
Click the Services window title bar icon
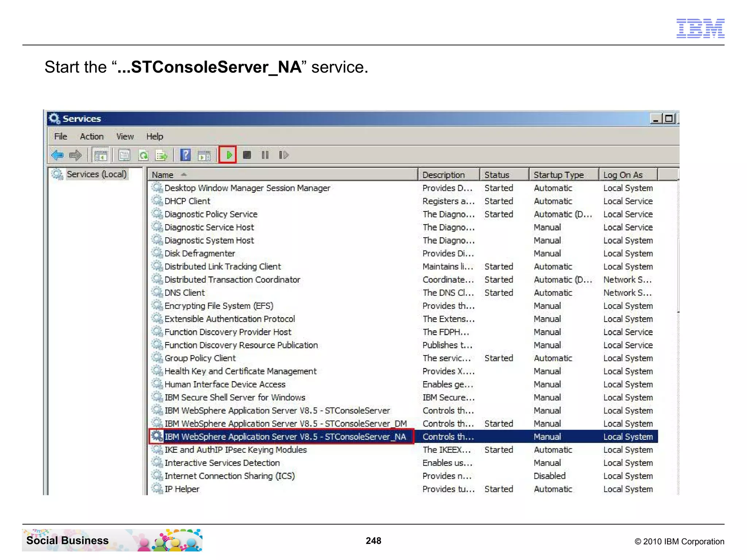click(x=55, y=118)
